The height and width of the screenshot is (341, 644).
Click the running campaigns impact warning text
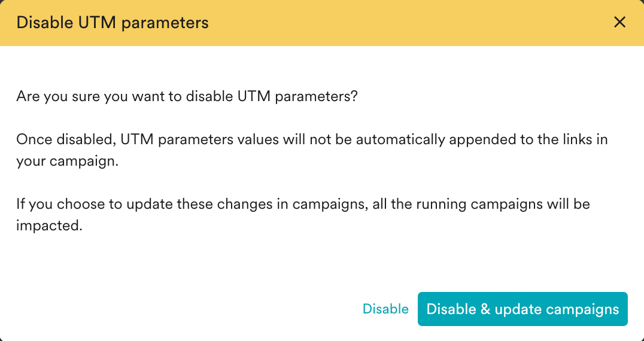pyautogui.click(x=303, y=215)
